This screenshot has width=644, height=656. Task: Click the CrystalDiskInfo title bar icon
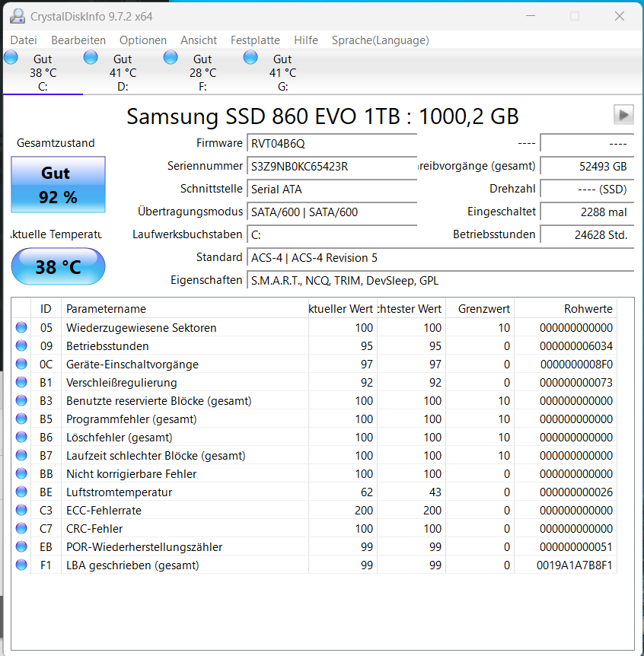click(x=18, y=16)
